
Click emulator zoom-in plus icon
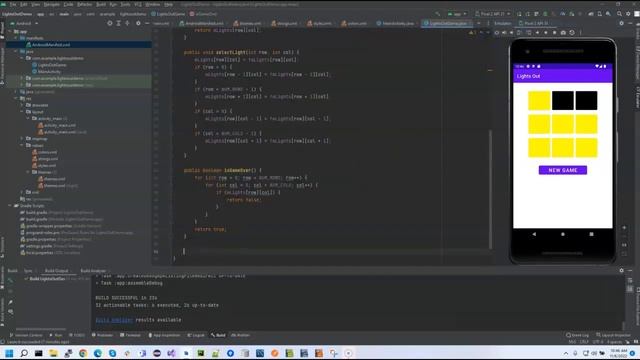tap(624, 227)
